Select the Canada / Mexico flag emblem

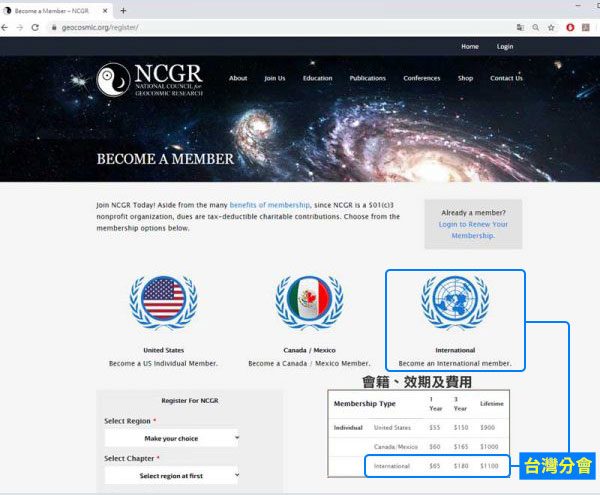click(x=309, y=303)
